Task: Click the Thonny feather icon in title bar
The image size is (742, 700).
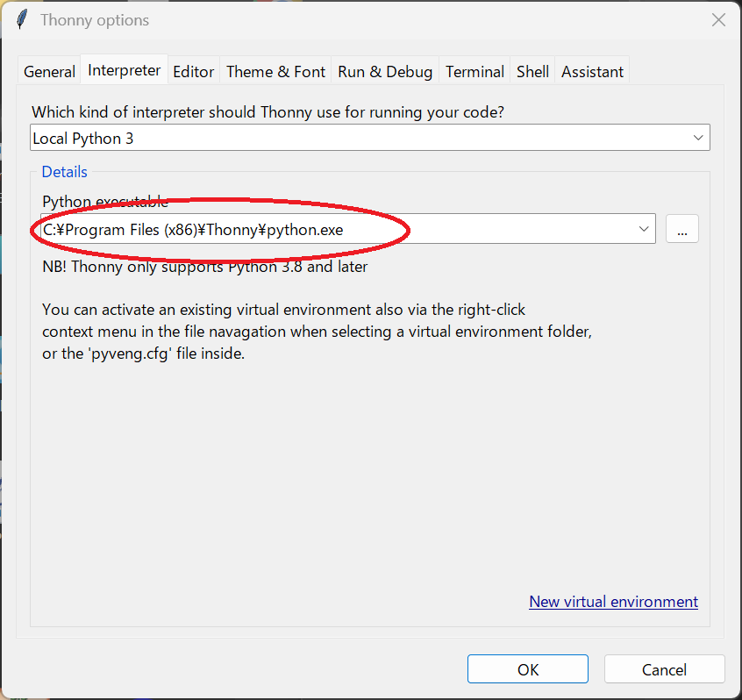Action: click(x=22, y=20)
